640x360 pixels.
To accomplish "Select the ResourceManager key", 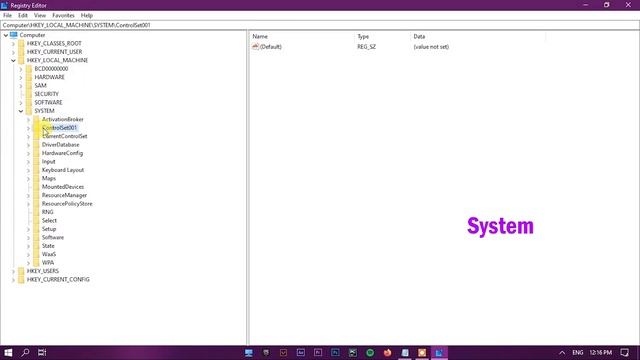I will point(64,195).
